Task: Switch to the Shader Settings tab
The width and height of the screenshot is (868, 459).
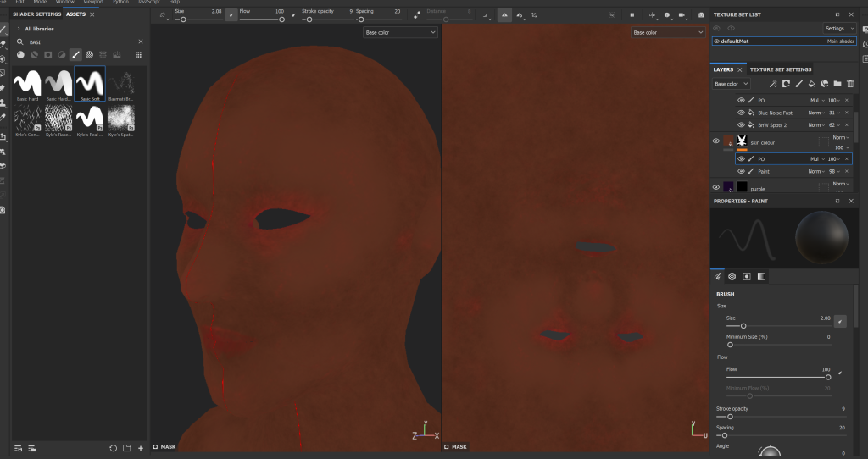Action: coord(37,14)
